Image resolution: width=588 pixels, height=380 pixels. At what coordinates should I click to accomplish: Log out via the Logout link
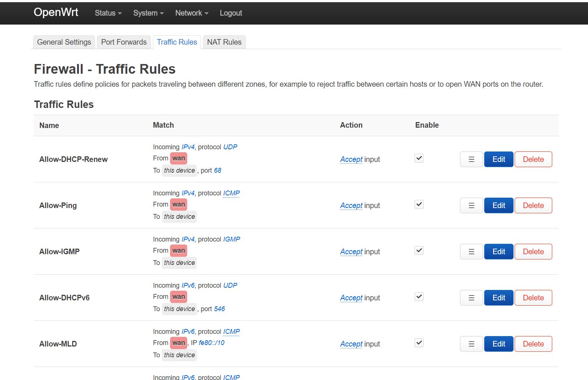231,13
